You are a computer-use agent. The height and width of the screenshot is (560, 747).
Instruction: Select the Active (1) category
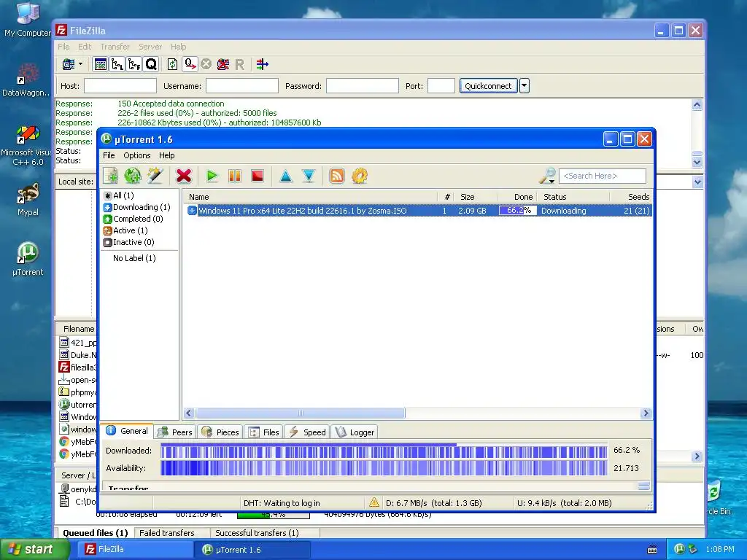click(125, 230)
